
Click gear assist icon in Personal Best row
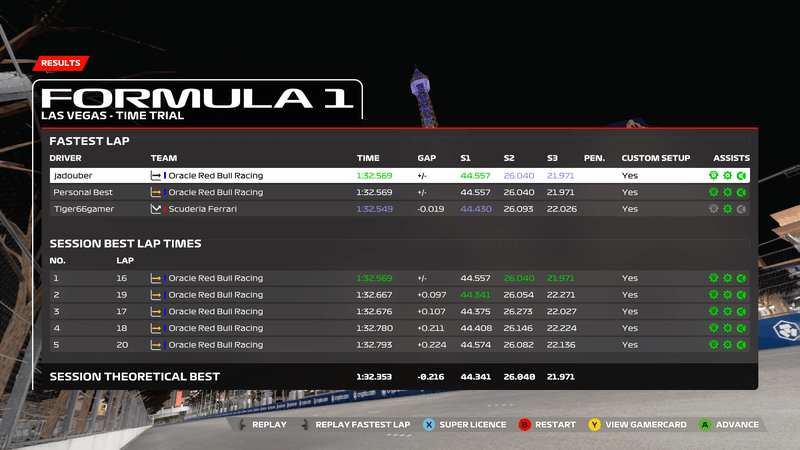pyautogui.click(x=728, y=192)
